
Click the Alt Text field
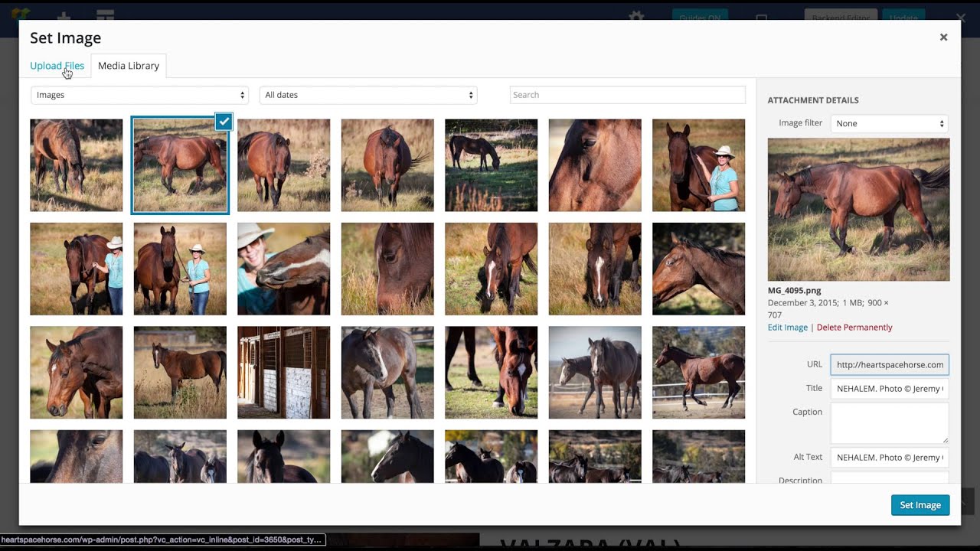pos(890,457)
